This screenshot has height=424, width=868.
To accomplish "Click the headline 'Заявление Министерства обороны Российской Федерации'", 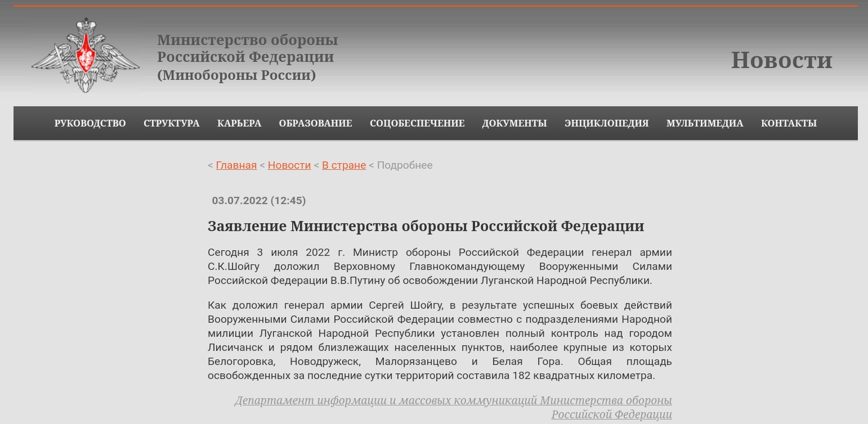I will coord(426,226).
